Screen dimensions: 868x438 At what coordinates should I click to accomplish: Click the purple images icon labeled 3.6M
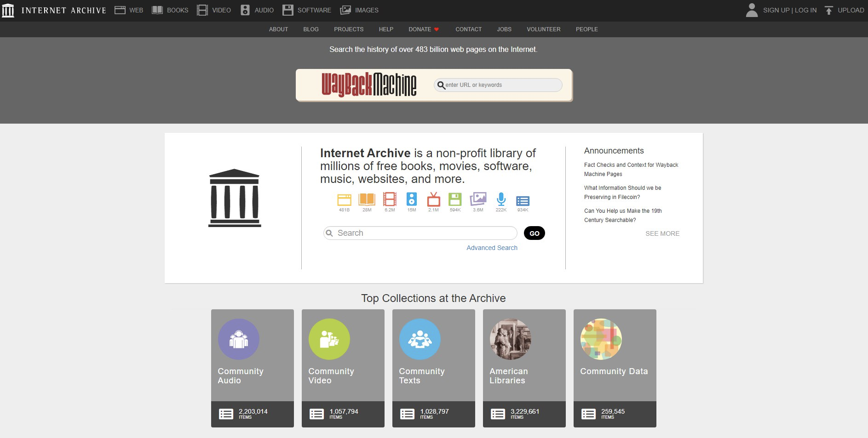point(478,199)
